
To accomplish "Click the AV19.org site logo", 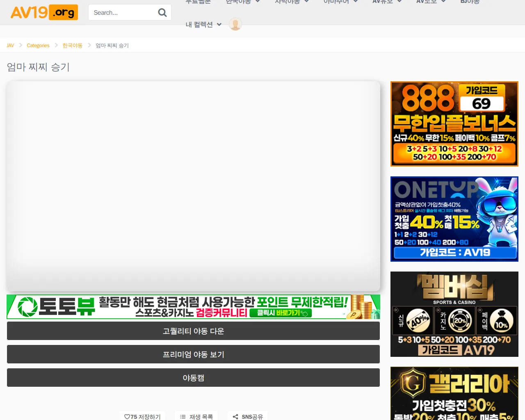I will coord(44,12).
